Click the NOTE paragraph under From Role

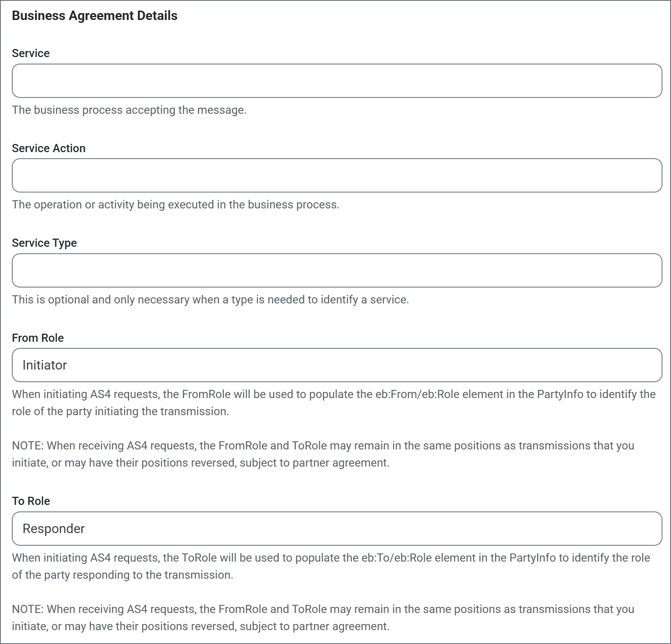click(x=323, y=454)
